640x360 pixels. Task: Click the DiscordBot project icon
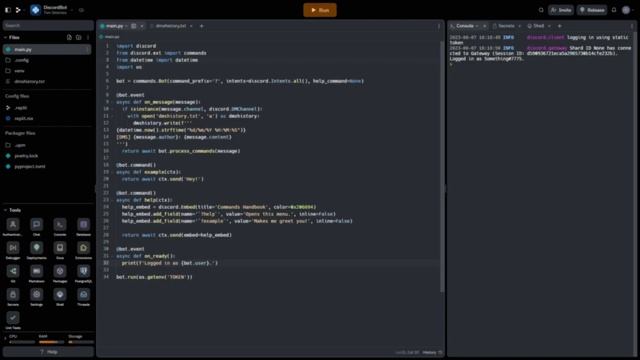tap(36, 10)
